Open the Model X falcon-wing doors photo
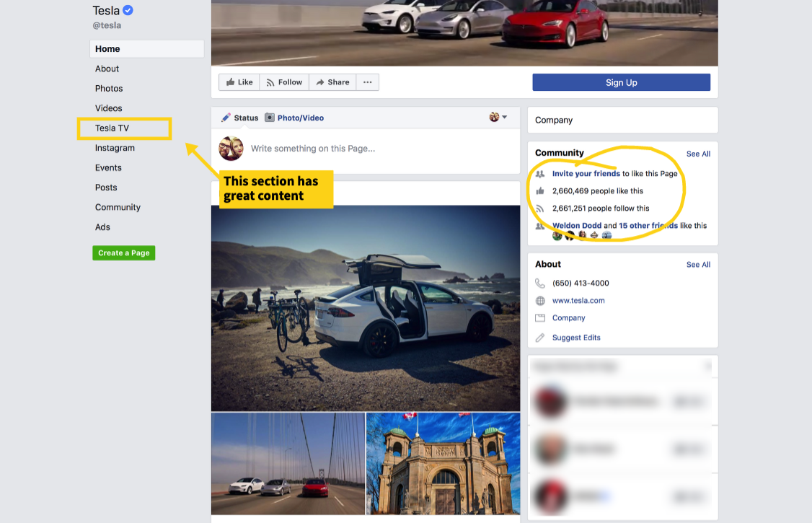812x523 pixels. coord(366,308)
